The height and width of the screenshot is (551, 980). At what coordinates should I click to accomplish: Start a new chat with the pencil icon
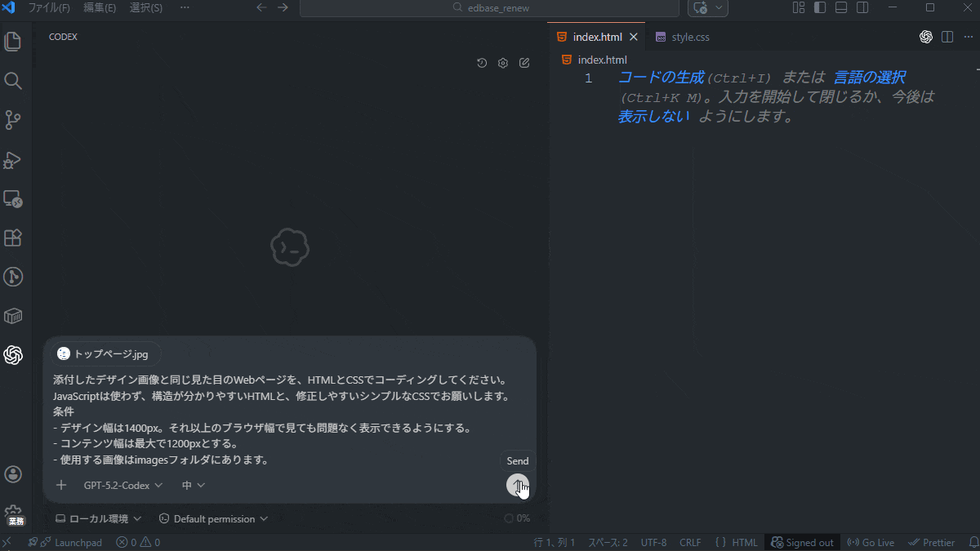tap(524, 62)
